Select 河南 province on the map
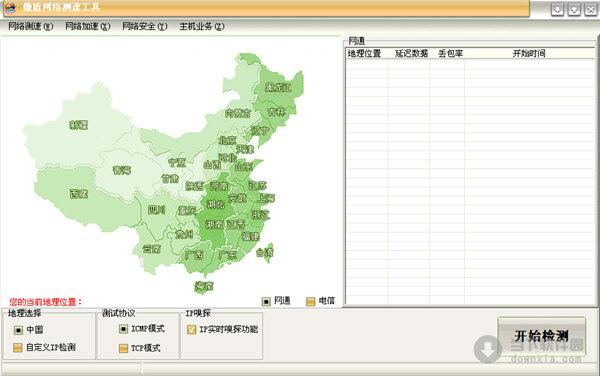600x376 pixels. 219,186
